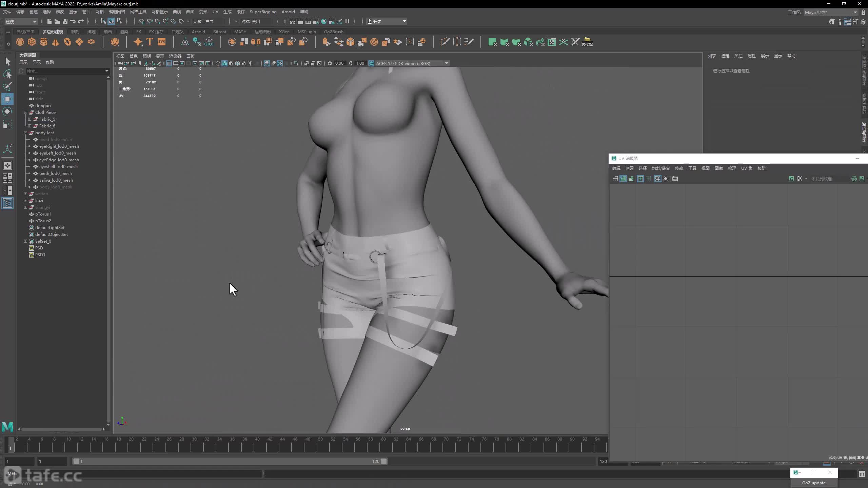Create a polygon cylinder from shelf
Image resolution: width=868 pixels, height=488 pixels.
(44, 42)
